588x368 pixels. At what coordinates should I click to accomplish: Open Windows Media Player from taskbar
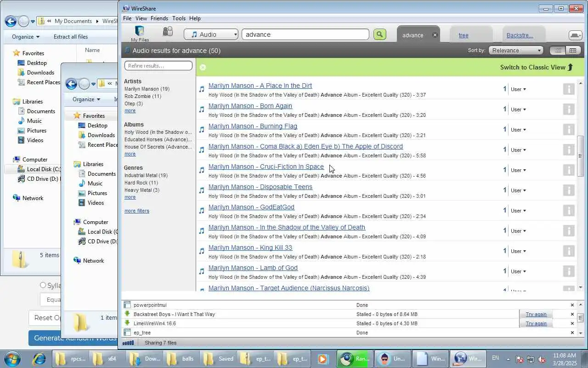322,359
